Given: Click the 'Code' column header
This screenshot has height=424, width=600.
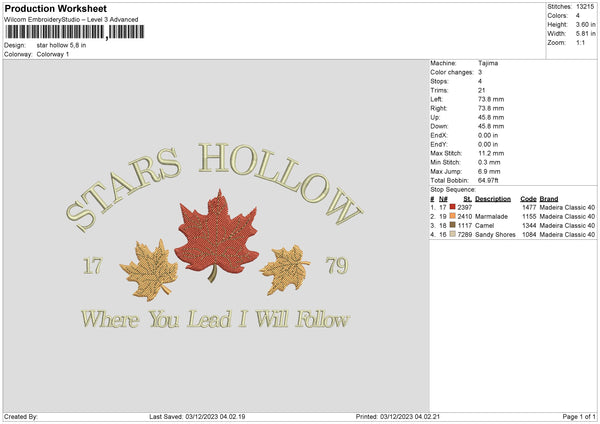Looking at the screenshot, I should 528,199.
